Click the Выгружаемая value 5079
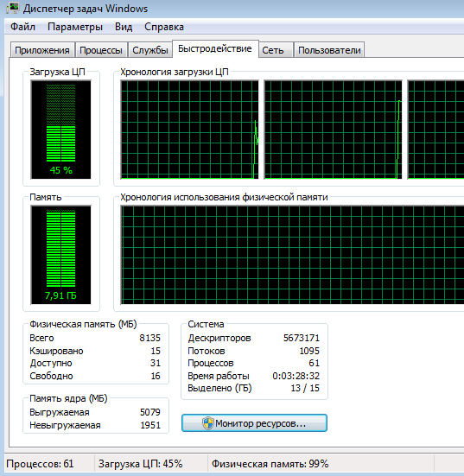The height and width of the screenshot is (476, 464). point(150,412)
